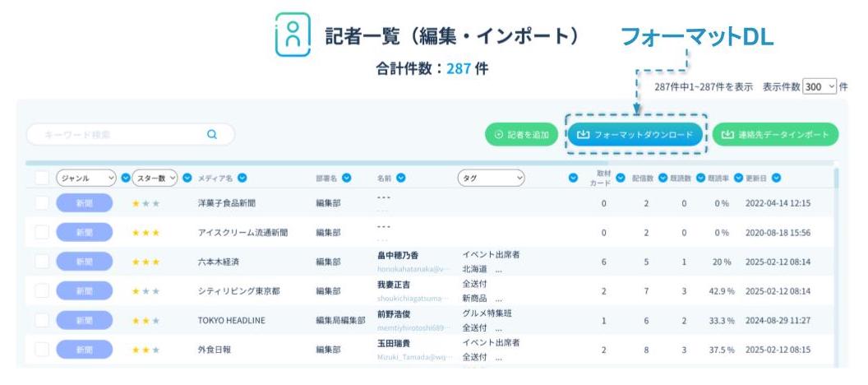
Task: Open the タグ filter dropdown
Action: [491, 178]
